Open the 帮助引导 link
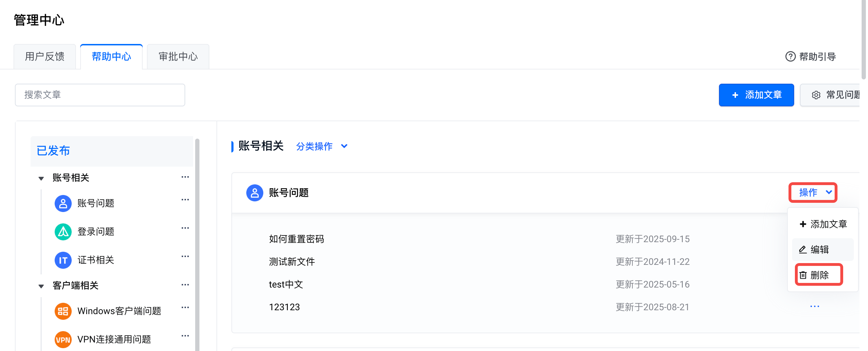Image resolution: width=868 pixels, height=351 pixels. (x=811, y=56)
